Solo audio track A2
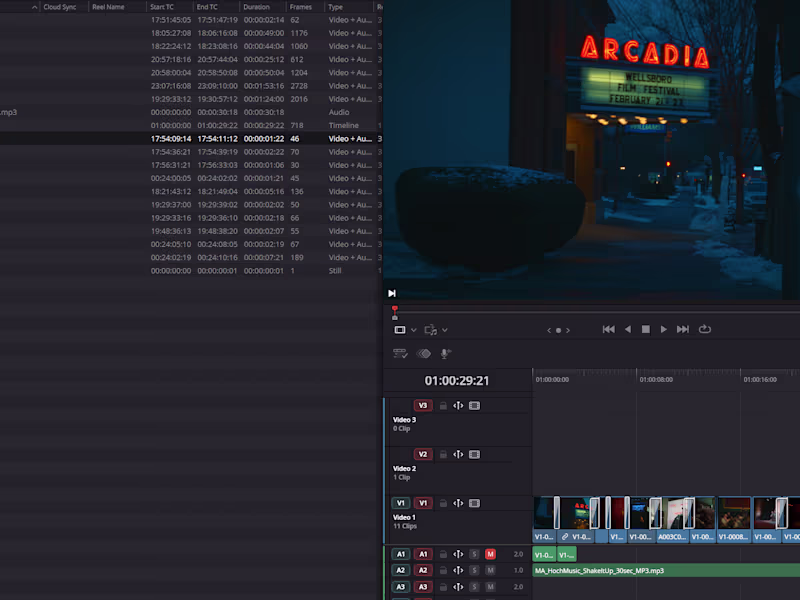The height and width of the screenshot is (600, 800). click(475, 570)
